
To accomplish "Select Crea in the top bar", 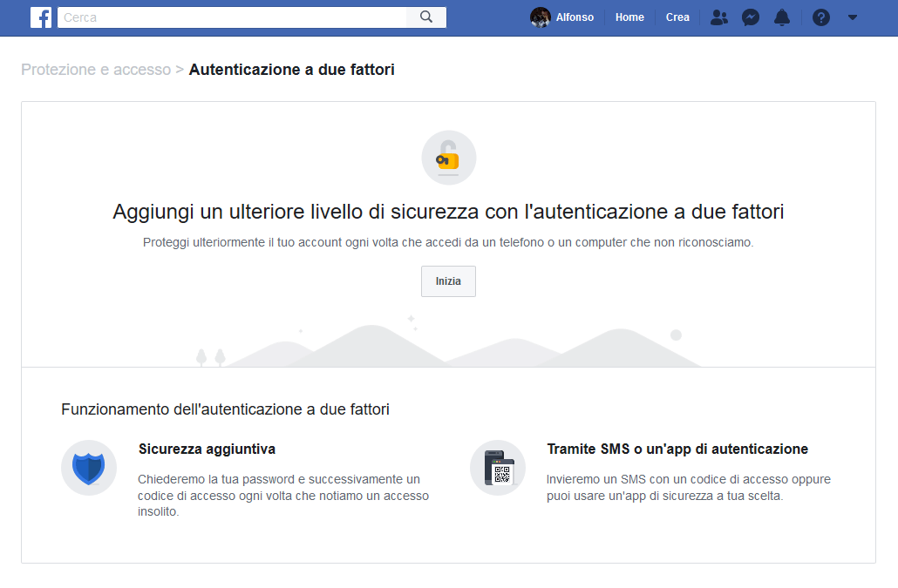I will (677, 17).
